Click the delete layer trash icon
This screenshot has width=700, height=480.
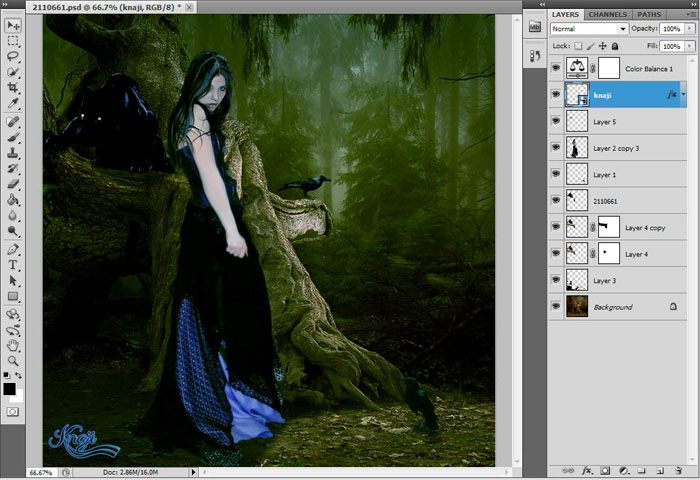point(678,469)
